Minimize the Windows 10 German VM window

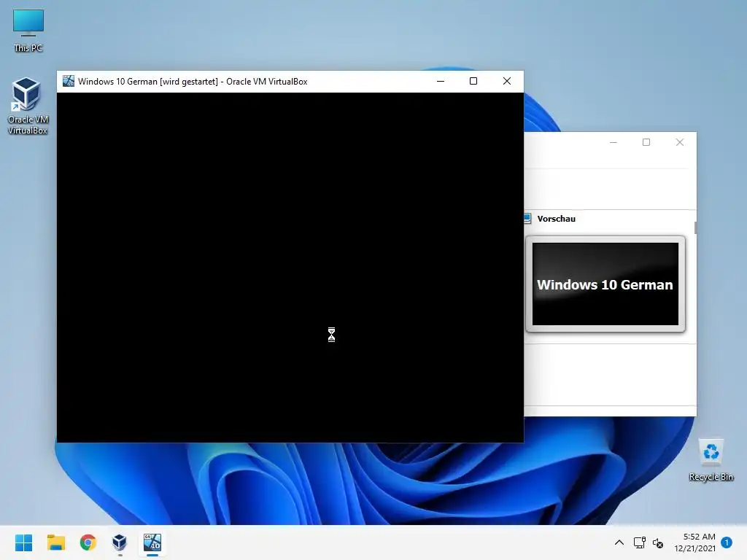(441, 82)
